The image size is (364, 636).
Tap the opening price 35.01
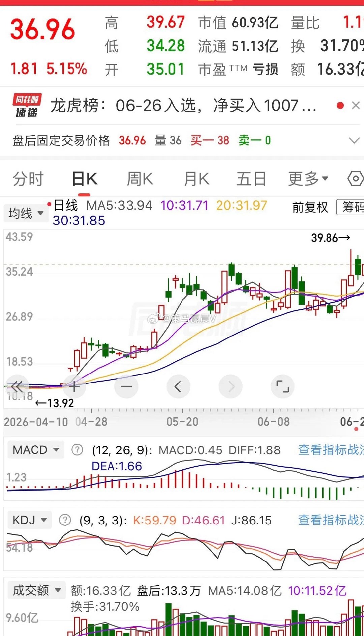click(x=166, y=69)
